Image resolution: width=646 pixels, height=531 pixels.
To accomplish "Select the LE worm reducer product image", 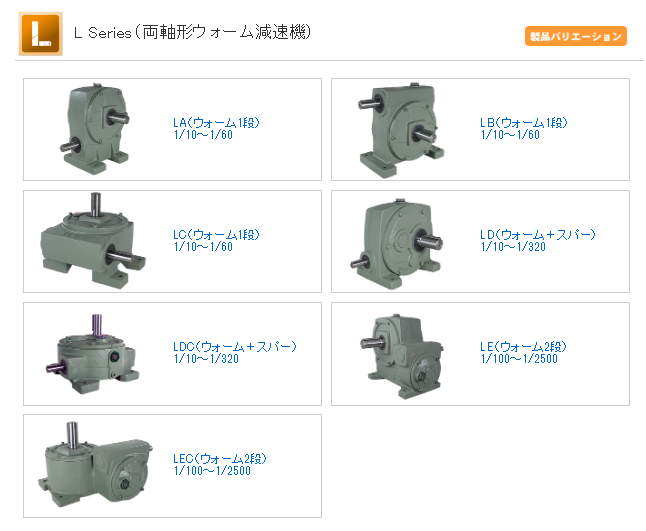I will 402,356.
